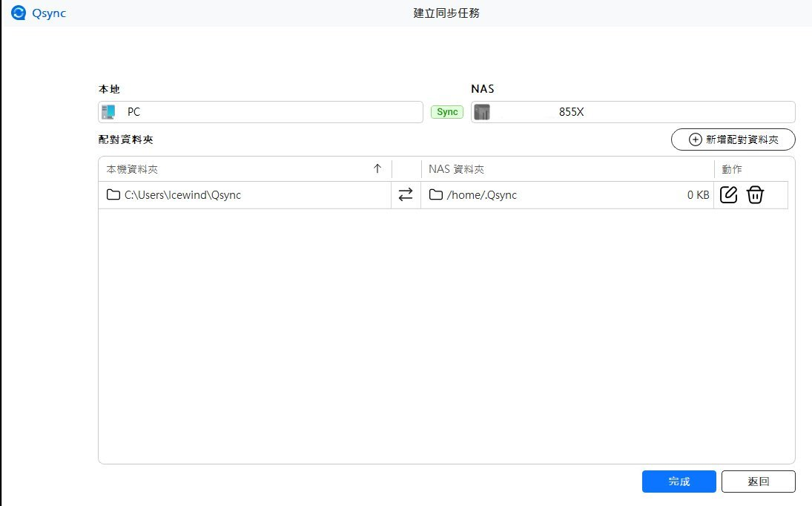Viewport: 812px width, 506px height.
Task: Click the Qsync logo icon
Action: tap(19, 13)
